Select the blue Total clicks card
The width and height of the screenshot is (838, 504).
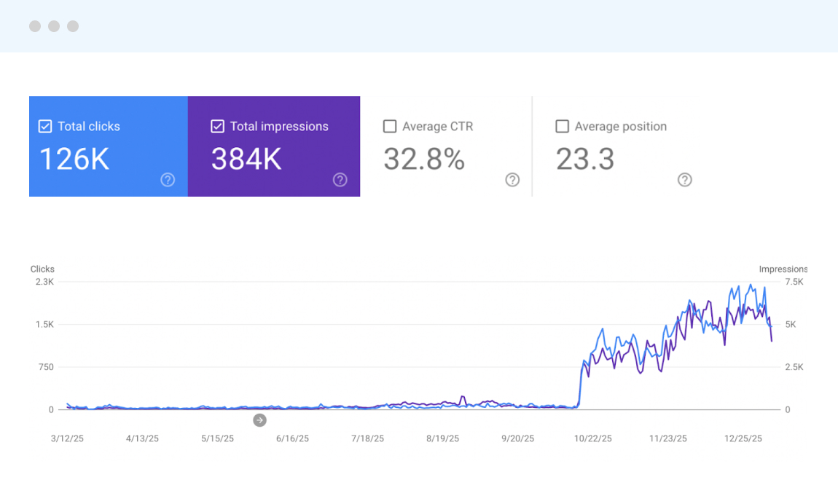108,146
